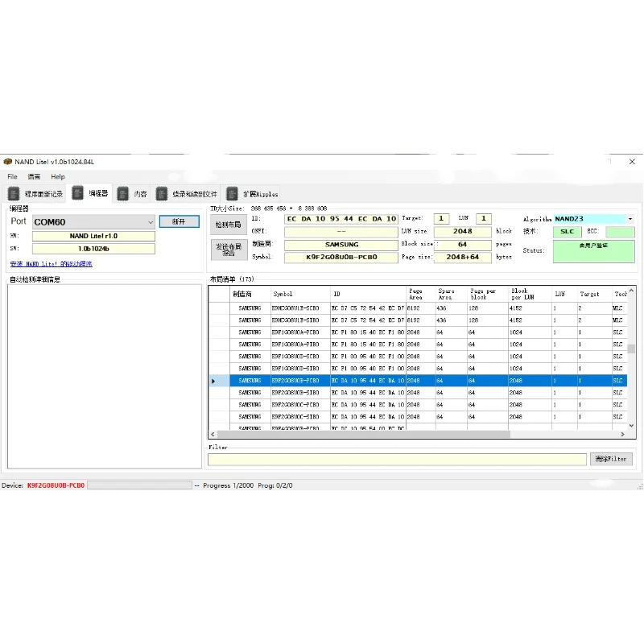Image resolution: width=644 pixels, height=644 pixels.
Task: Open the 语言 language menu
Action: coord(34,176)
